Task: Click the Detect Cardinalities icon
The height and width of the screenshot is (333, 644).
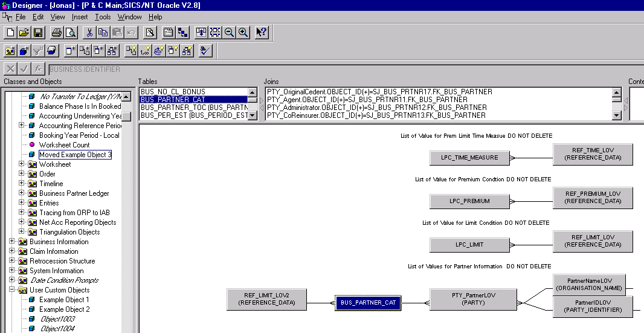Action: tap(145, 51)
